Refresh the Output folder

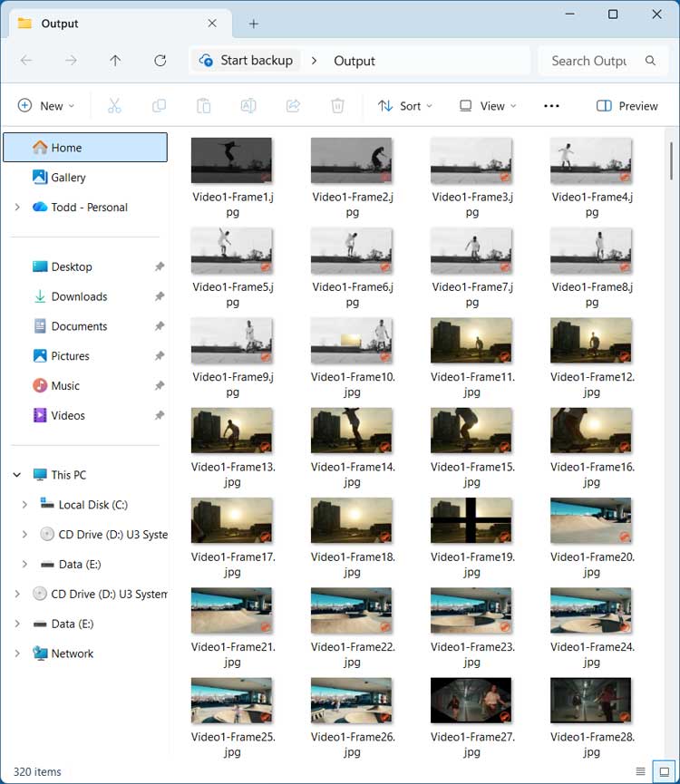(x=160, y=61)
